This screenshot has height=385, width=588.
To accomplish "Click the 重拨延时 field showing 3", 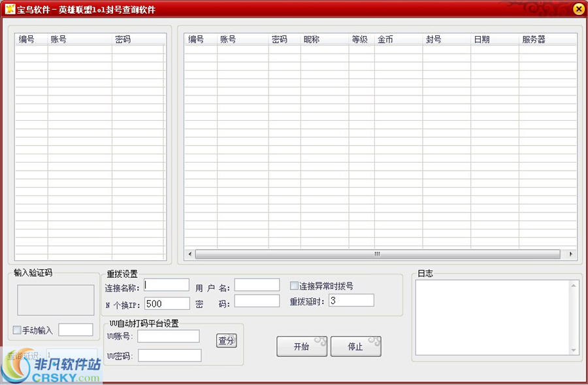I will pos(351,301).
